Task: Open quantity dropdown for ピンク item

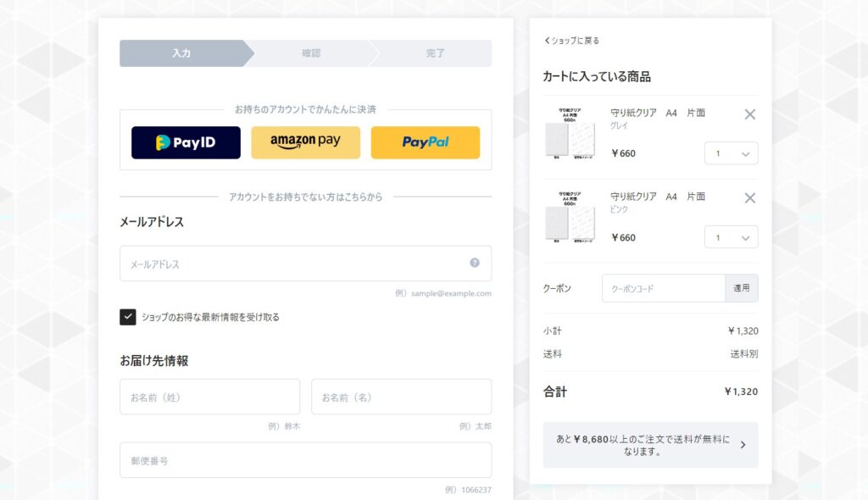Action: pos(732,237)
